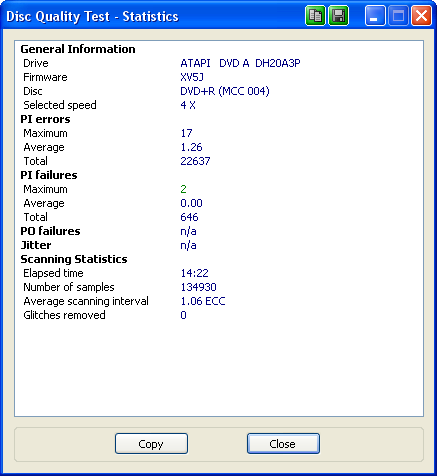Viewport: 437px width, 476px height.
Task: Click the number of samples value 134930
Action: (x=199, y=287)
